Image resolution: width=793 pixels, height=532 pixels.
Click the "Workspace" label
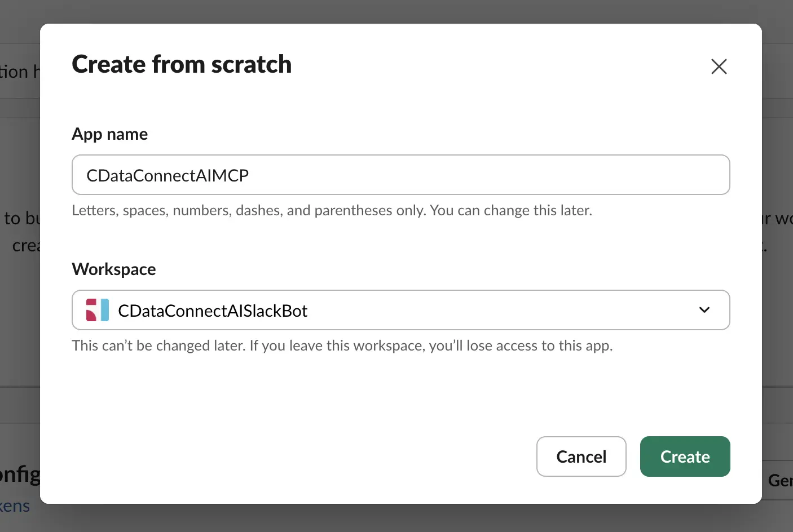[114, 269]
